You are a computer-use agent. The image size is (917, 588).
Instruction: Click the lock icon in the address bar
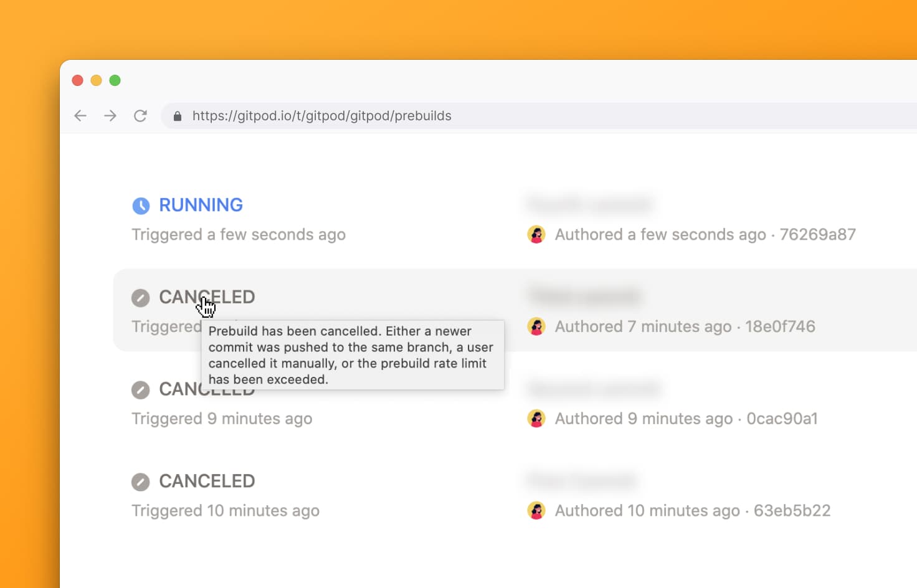point(178,116)
